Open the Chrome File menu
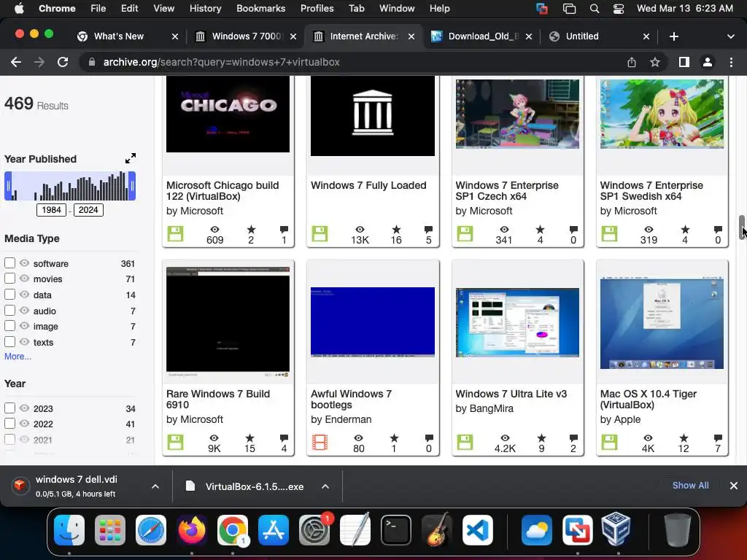The height and width of the screenshot is (560, 747). point(98,9)
